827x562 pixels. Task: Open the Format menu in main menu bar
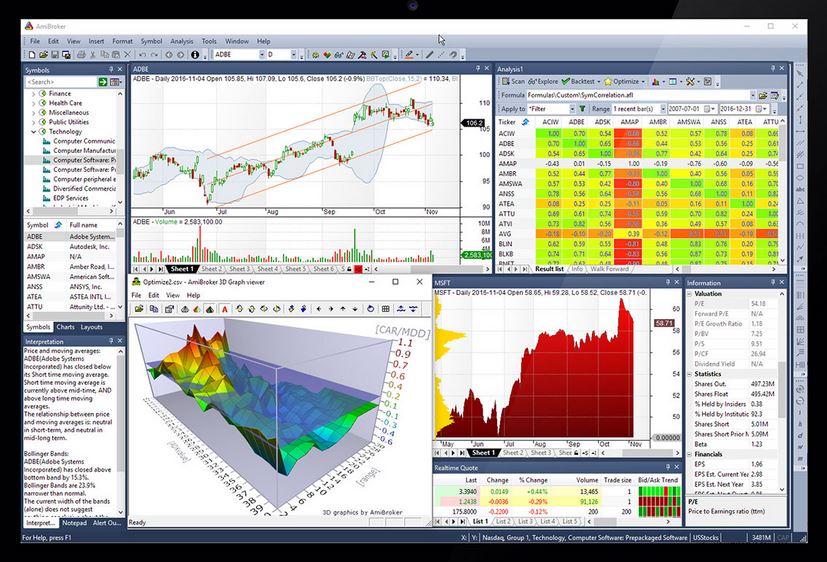tap(122, 41)
